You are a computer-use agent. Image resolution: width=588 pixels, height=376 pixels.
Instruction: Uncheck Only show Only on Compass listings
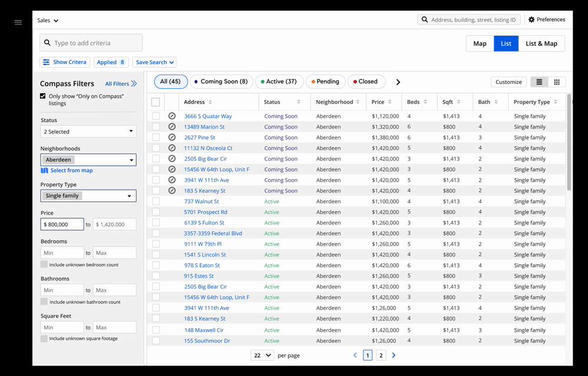43,96
